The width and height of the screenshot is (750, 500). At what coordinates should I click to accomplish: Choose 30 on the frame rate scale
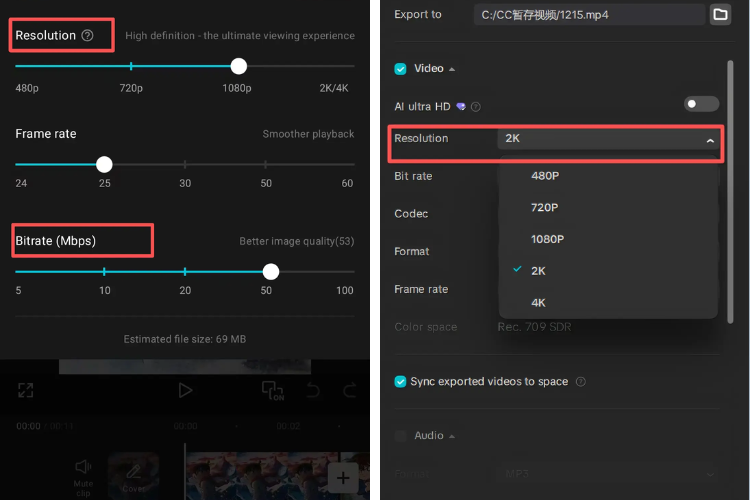click(x=185, y=183)
